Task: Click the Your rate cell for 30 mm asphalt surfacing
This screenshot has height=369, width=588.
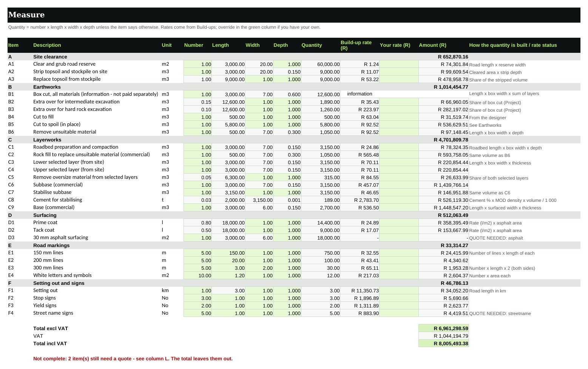Action: pos(399,238)
